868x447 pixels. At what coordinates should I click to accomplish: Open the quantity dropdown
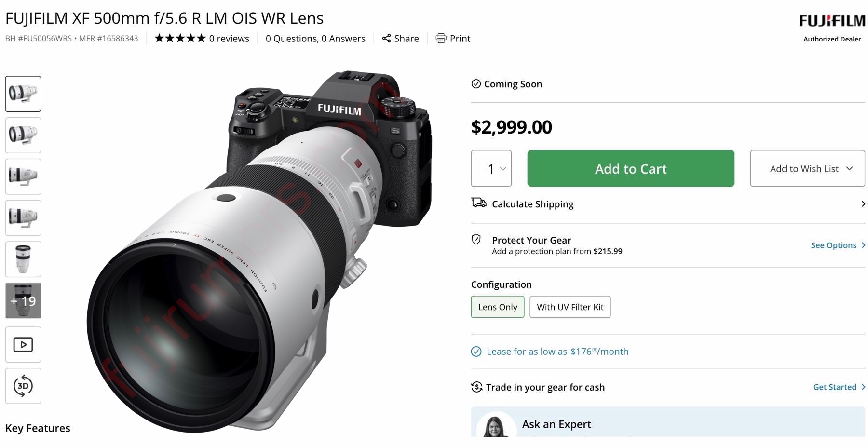(x=491, y=169)
